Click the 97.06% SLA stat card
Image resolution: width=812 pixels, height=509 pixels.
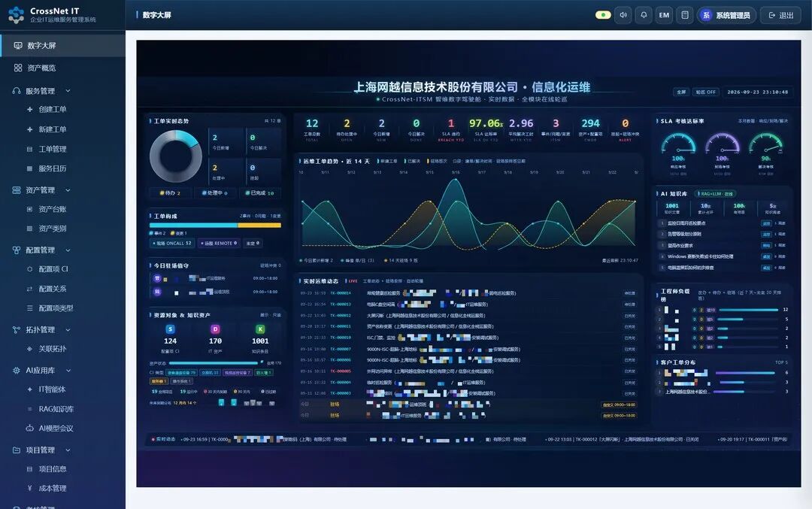point(486,129)
